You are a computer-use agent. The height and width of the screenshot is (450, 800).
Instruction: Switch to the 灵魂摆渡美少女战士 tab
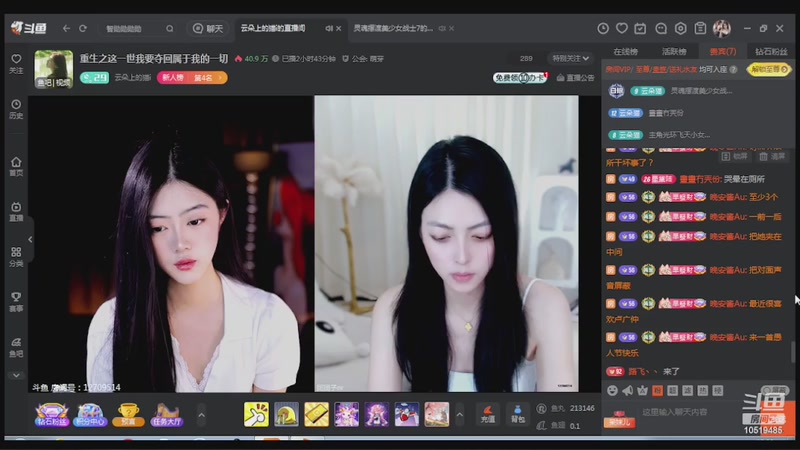tap(393, 29)
